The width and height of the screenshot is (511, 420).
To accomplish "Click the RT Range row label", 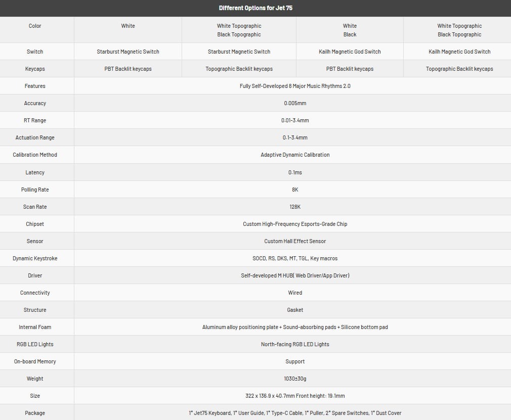I will point(35,120).
